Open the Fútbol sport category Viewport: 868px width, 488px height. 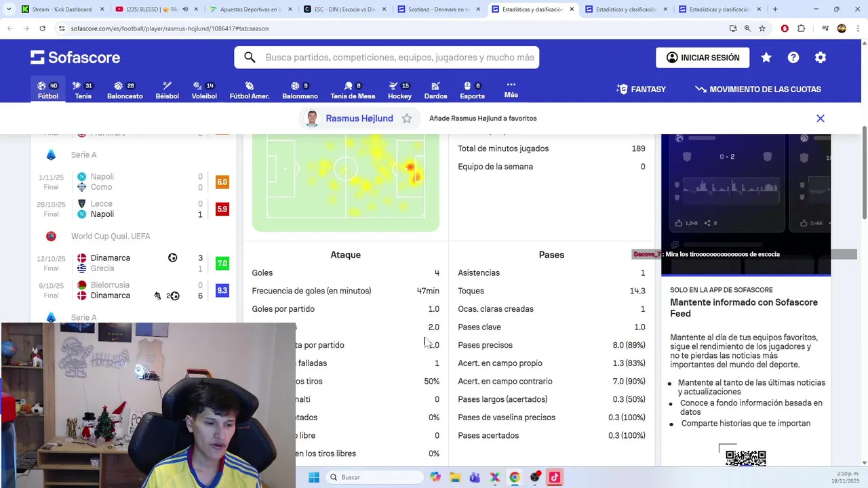coord(47,90)
